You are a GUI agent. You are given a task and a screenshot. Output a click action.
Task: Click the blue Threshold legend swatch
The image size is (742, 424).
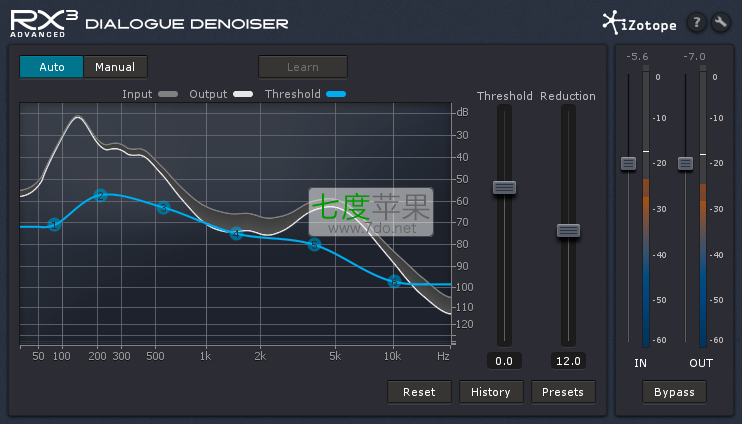(x=336, y=94)
